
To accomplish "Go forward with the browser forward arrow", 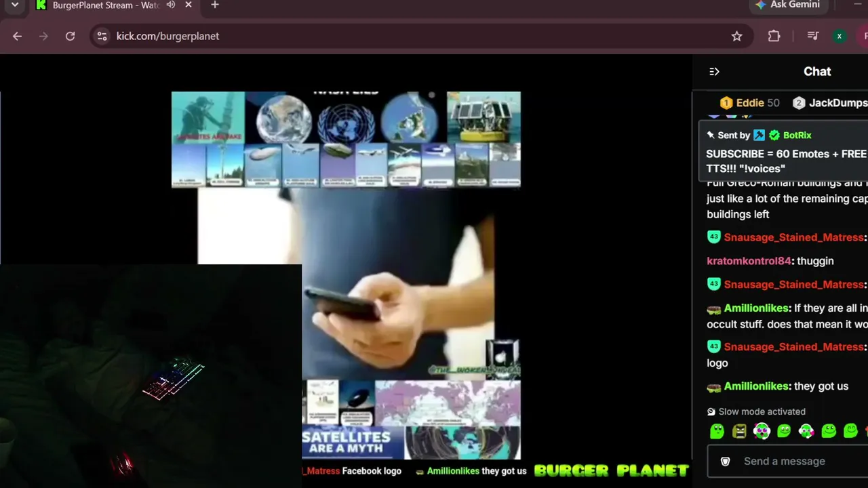I will point(44,36).
